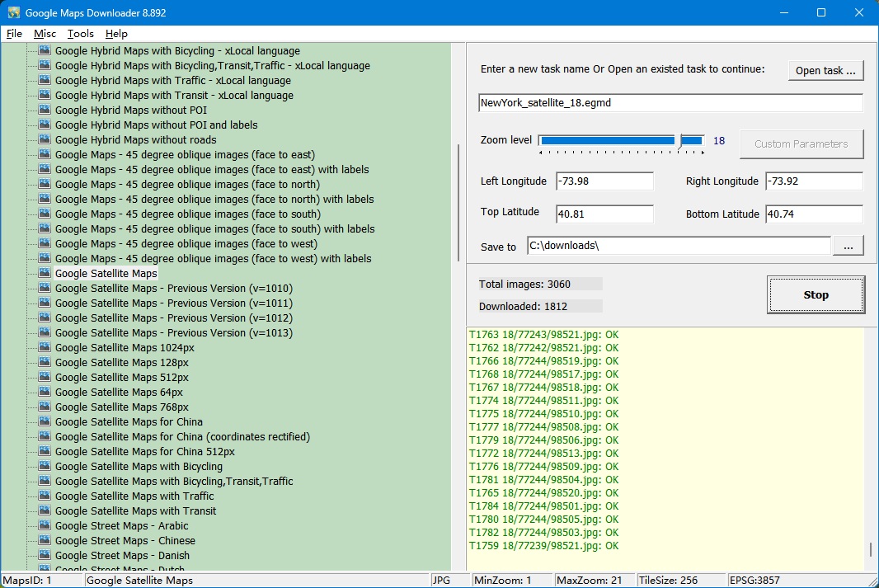Open the Misc menu
Viewport: 879px width, 588px height.
(45, 34)
